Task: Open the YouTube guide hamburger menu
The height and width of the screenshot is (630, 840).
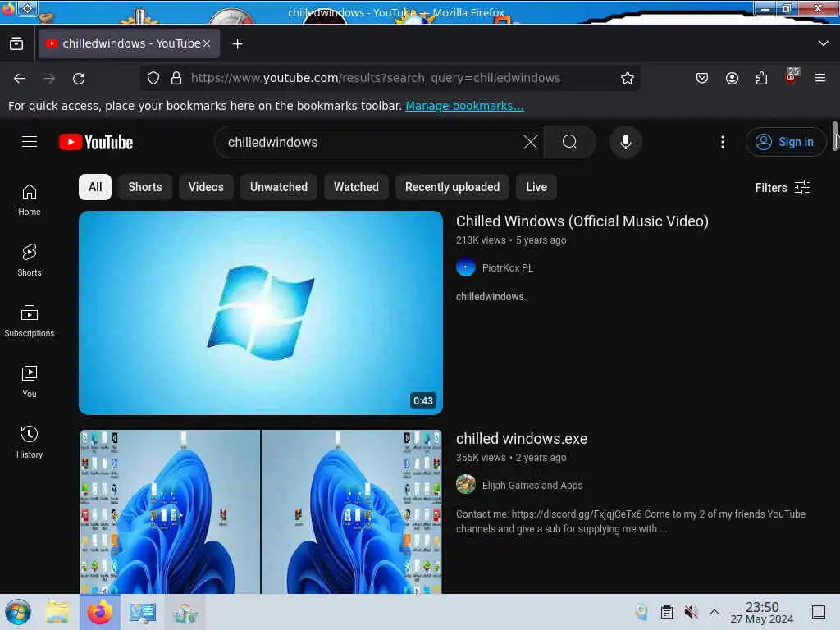Action: [30, 141]
